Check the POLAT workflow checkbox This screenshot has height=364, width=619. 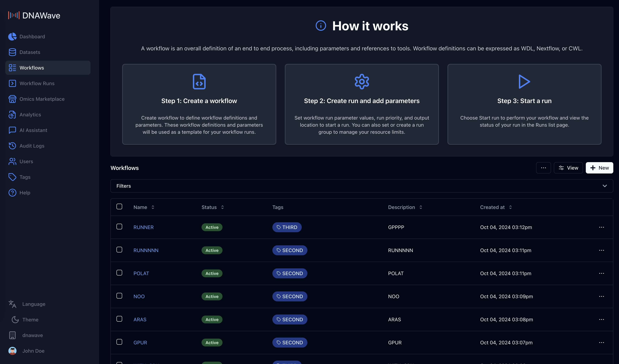pos(119,273)
